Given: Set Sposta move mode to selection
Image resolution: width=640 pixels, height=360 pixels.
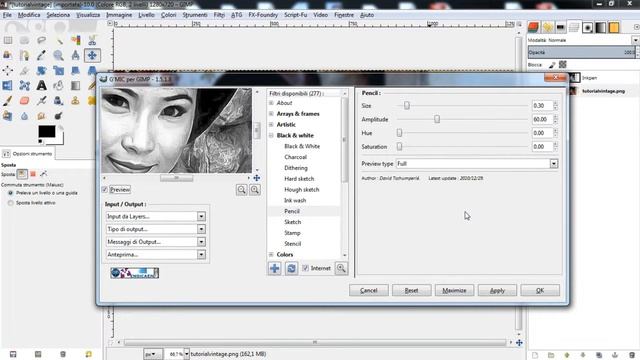Looking at the screenshot, I should pyautogui.click(x=33, y=174).
